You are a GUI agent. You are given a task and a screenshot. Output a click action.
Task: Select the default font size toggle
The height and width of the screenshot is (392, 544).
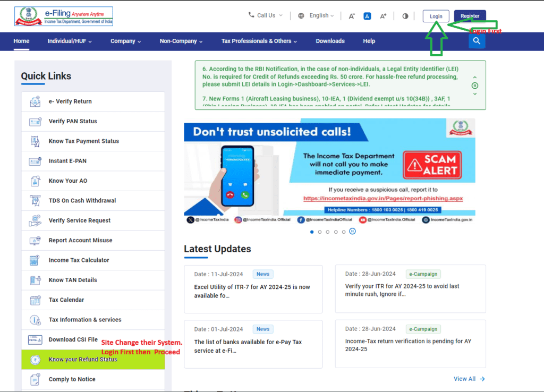point(367,16)
